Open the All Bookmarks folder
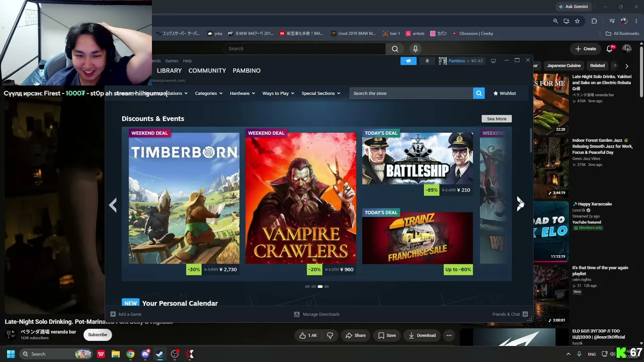644x362 pixels. tap(622, 34)
